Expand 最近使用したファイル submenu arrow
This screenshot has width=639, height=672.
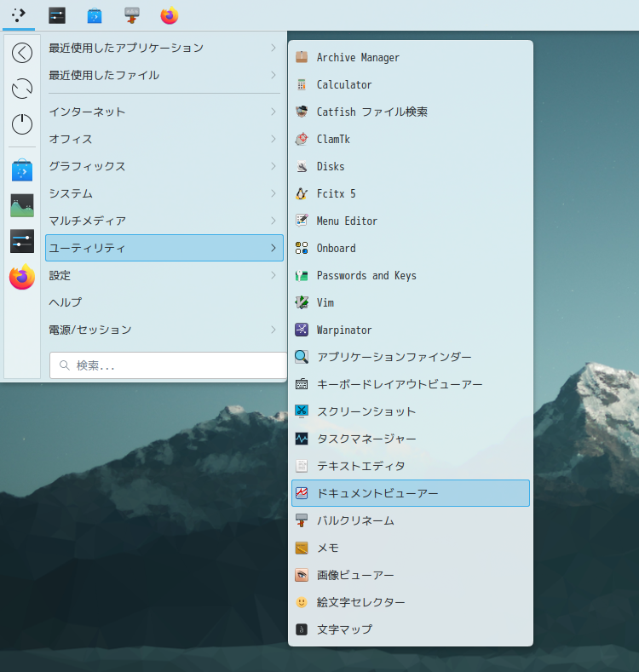coord(273,76)
